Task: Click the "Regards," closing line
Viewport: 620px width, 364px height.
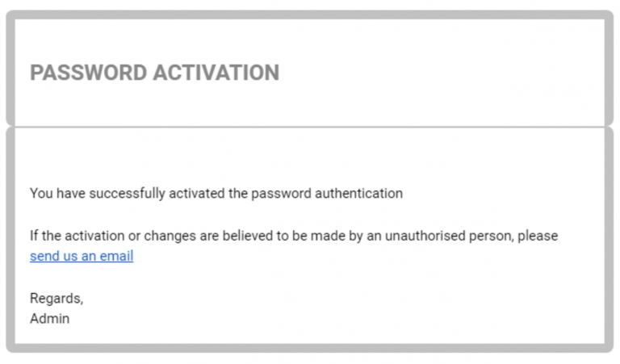Action: pos(57,299)
